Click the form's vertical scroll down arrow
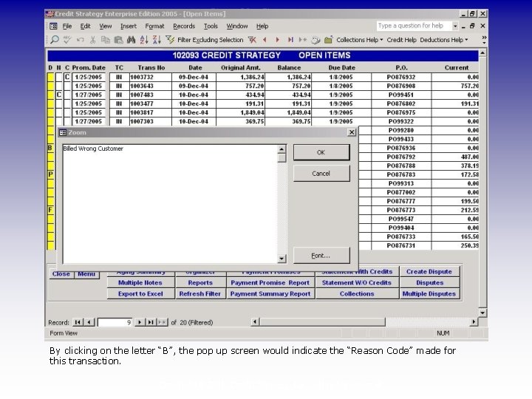Image resolution: width=532 pixels, height=399 pixels. click(x=482, y=313)
